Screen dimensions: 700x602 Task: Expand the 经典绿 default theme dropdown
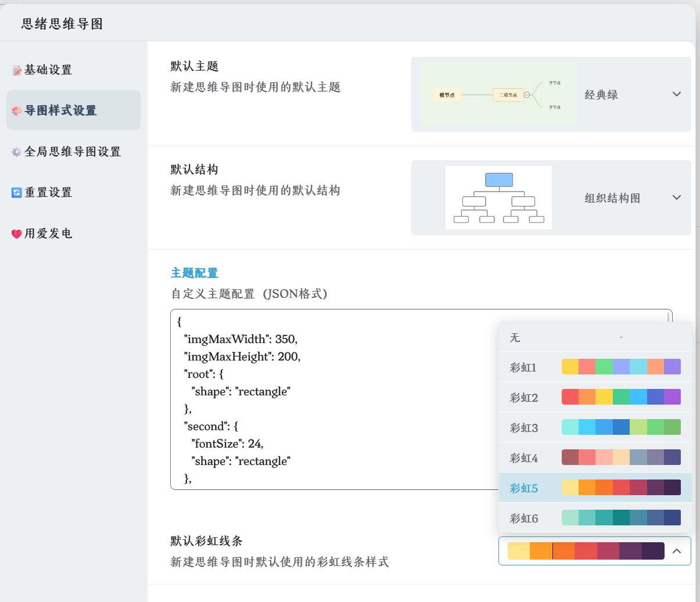tap(676, 94)
